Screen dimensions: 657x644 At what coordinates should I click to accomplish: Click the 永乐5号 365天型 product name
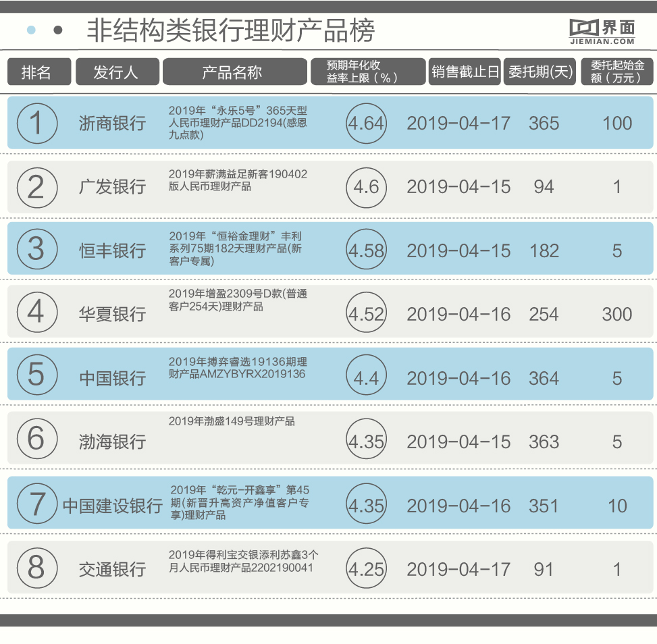coord(238,123)
